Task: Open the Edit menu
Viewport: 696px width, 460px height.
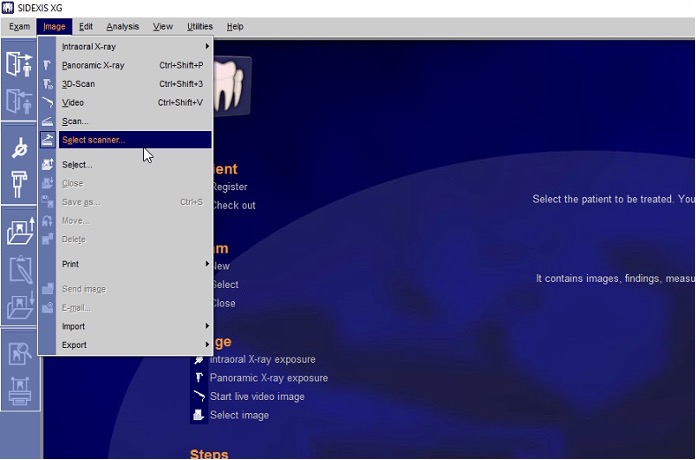Action: point(86,27)
